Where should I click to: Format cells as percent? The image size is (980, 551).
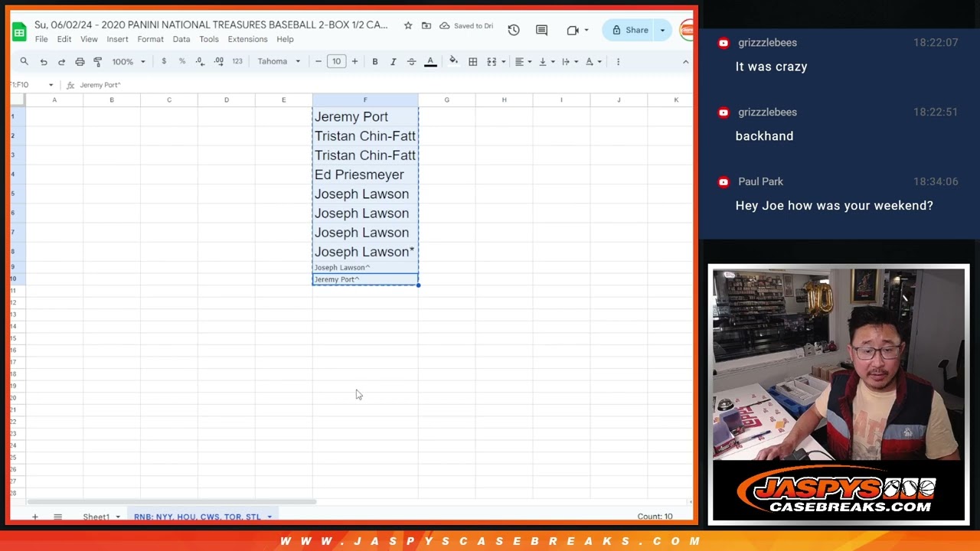coord(182,61)
